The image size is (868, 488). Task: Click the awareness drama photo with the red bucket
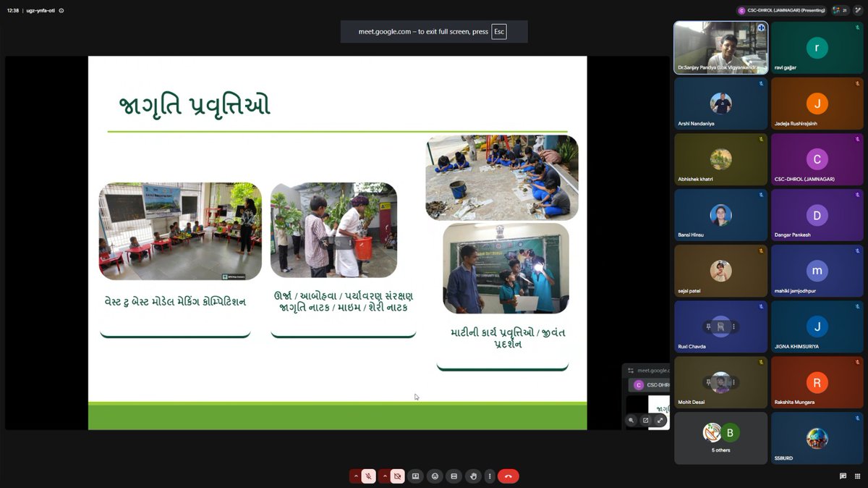click(333, 230)
